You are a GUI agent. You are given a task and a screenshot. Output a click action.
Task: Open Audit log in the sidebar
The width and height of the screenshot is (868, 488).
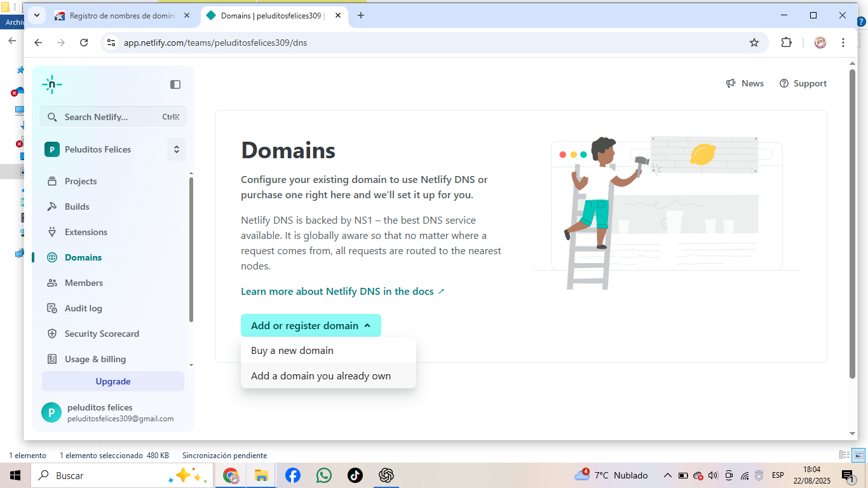click(83, 308)
